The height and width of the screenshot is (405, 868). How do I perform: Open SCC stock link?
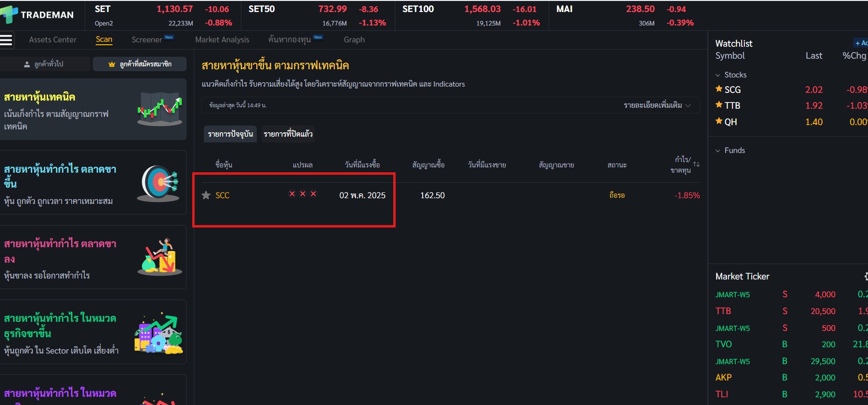coord(222,195)
